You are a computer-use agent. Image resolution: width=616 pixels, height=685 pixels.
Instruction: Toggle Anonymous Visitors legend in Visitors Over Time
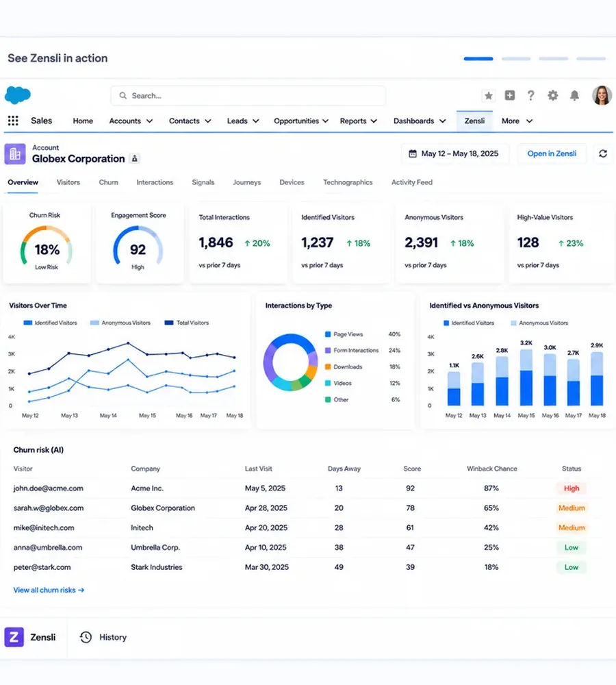(120, 323)
